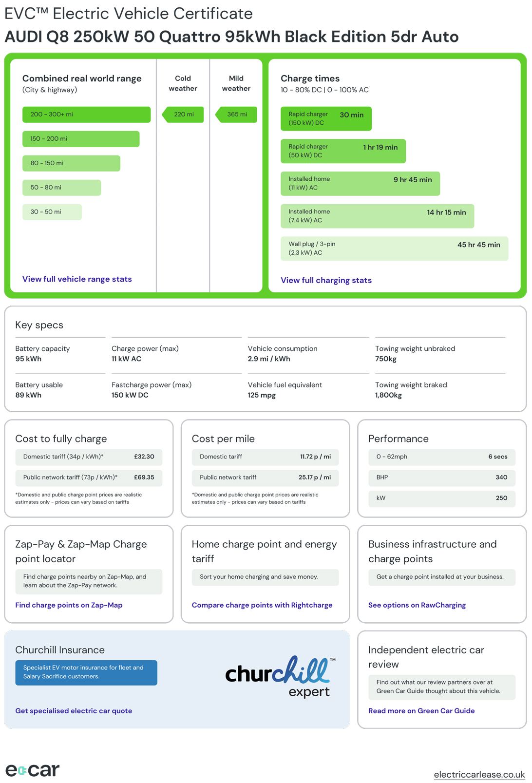Click Green Car Guide review description box

click(x=442, y=687)
